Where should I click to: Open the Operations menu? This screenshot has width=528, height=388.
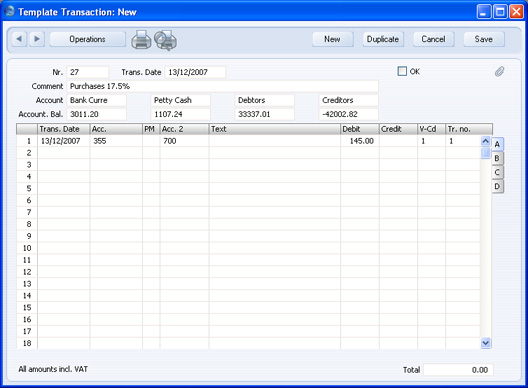88,39
